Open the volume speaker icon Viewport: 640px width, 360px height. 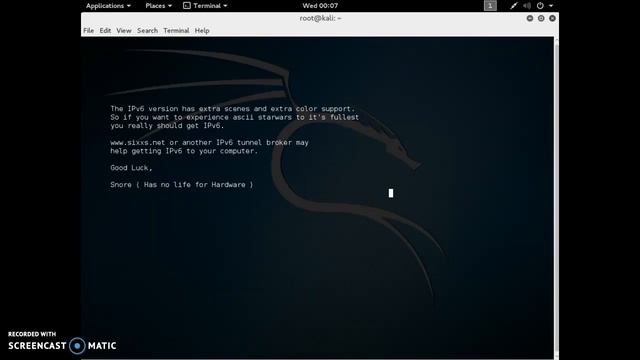pos(527,6)
